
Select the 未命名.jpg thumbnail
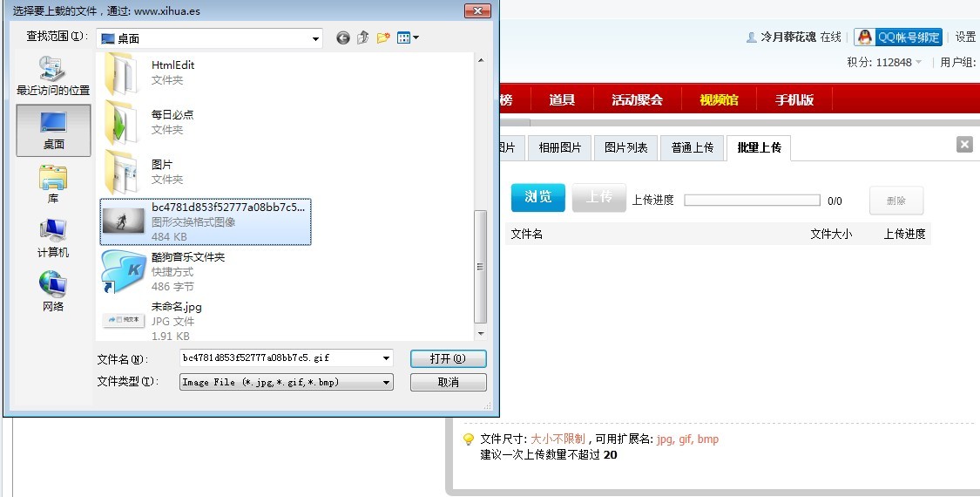(x=123, y=320)
